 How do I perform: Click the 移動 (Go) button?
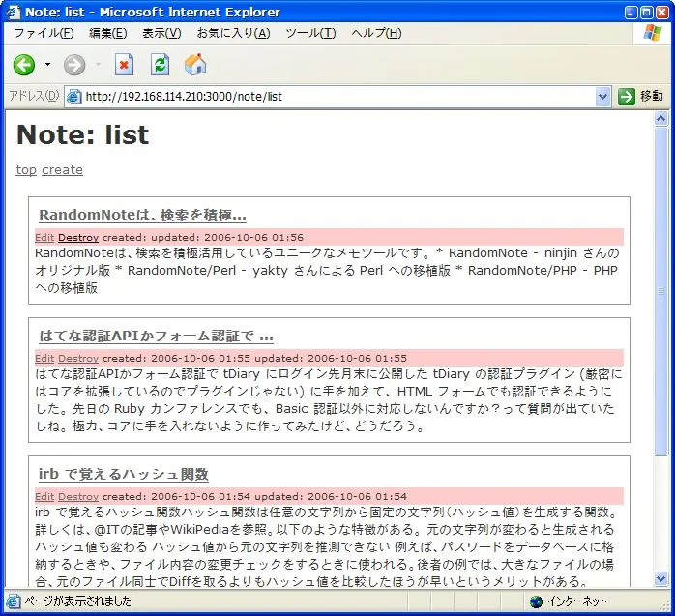[640, 96]
